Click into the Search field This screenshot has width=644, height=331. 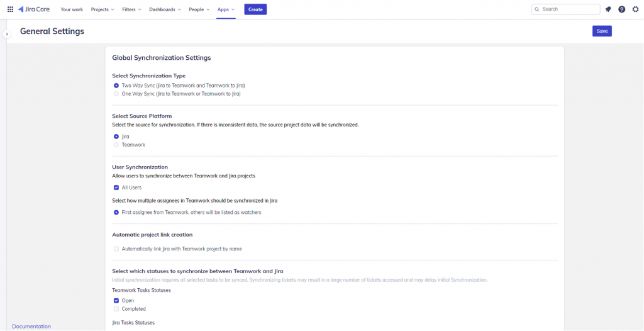pos(569,9)
